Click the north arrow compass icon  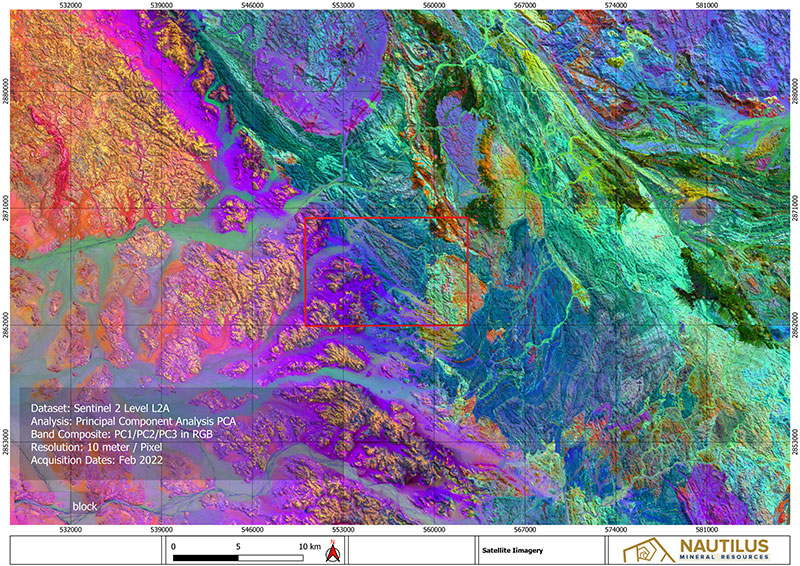pyautogui.click(x=336, y=552)
